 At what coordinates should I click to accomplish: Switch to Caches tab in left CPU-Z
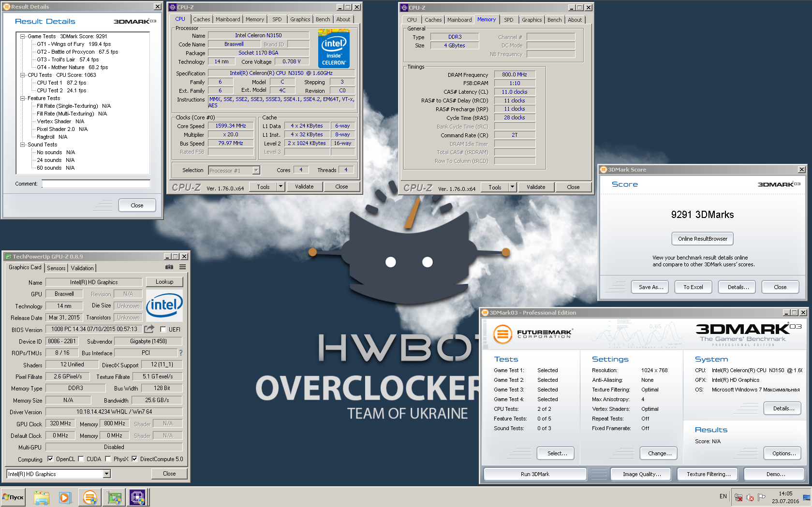pyautogui.click(x=202, y=19)
